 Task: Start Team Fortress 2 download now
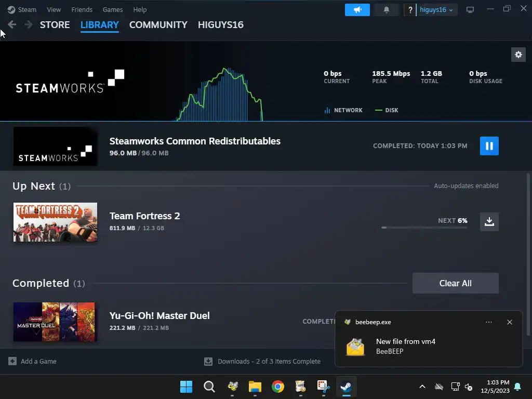click(x=489, y=222)
